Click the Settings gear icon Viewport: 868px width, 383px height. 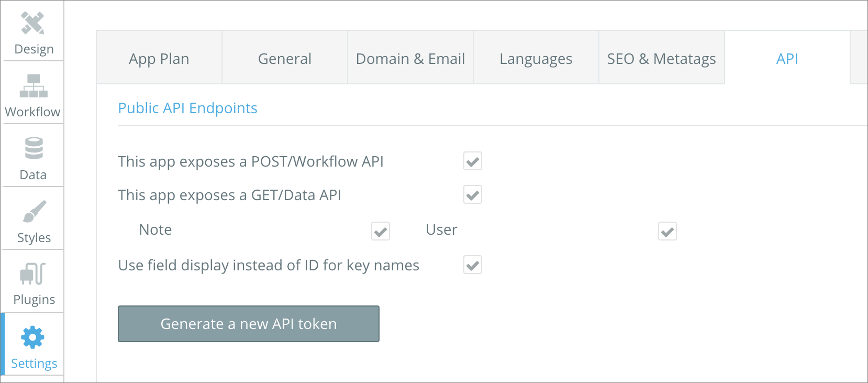point(33,337)
